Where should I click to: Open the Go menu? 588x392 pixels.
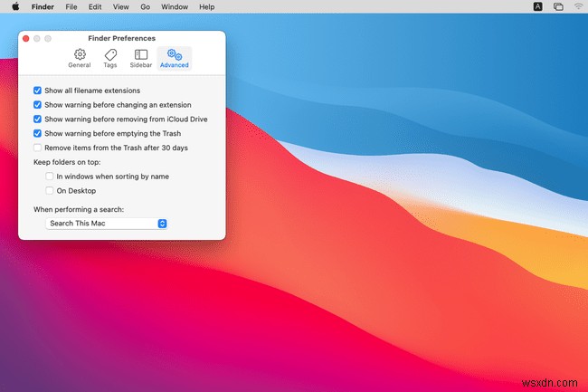coord(145,6)
